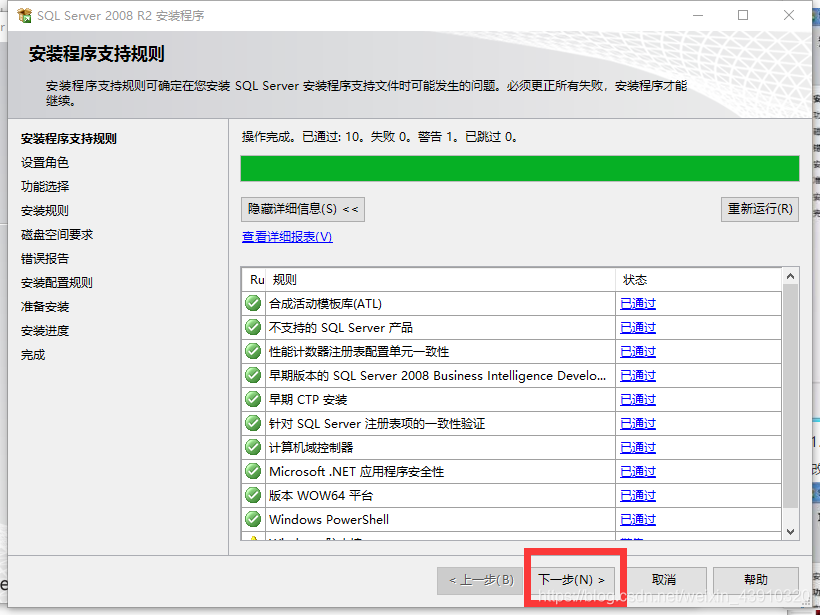Click the SQL Server installer title bar icon
The image size is (820, 615).
click(x=24, y=15)
